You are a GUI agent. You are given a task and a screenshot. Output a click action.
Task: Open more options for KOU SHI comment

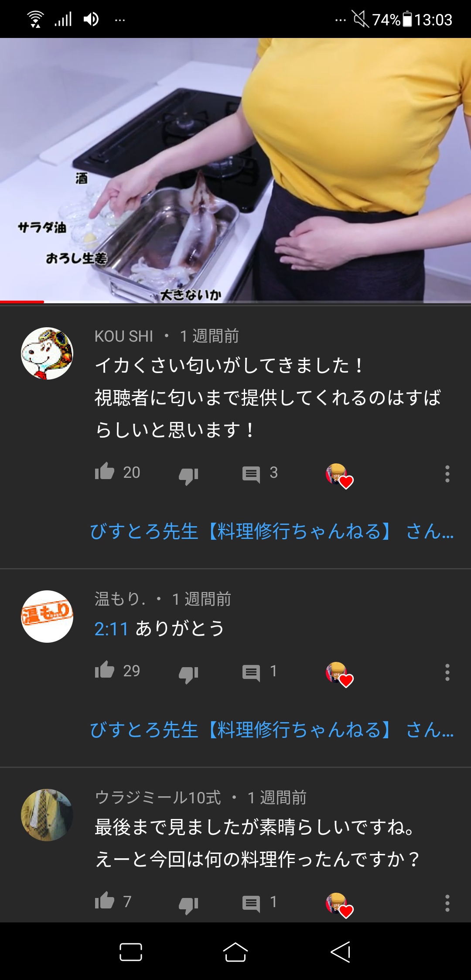(447, 473)
